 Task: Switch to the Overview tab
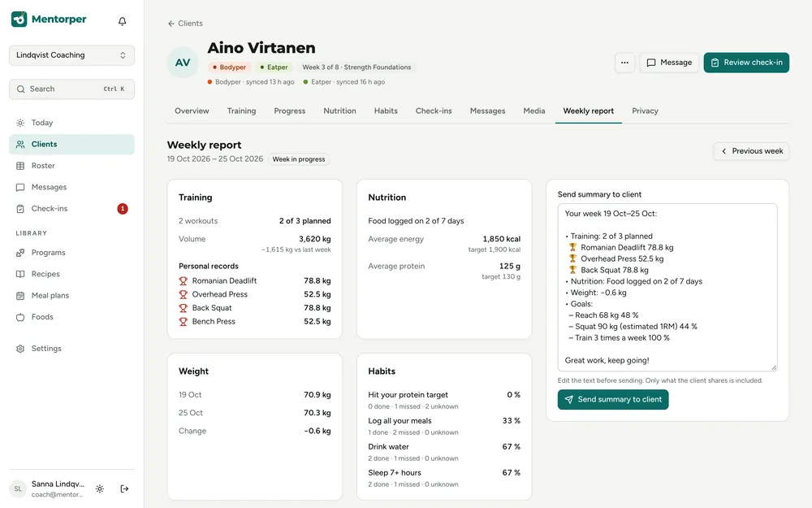pos(192,111)
